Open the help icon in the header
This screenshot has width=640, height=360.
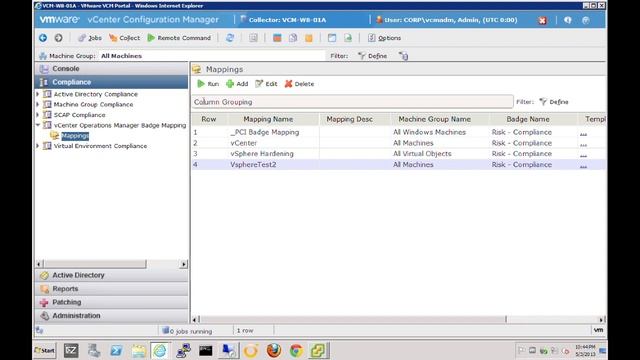[586, 20]
